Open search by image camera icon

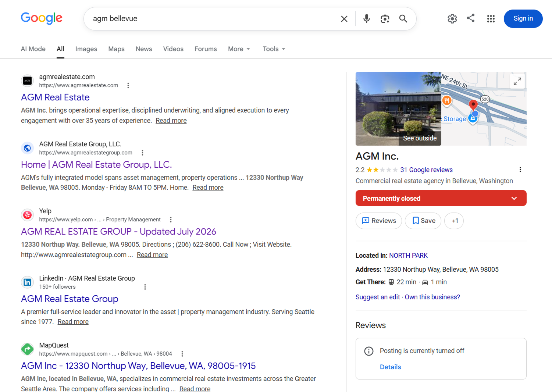point(385,19)
